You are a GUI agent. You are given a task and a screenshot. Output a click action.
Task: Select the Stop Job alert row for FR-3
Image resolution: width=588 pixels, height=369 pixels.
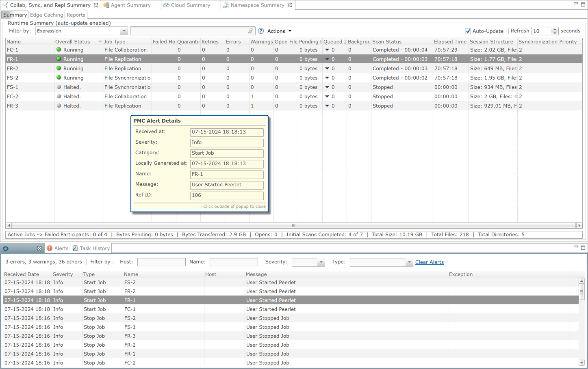tap(291, 336)
